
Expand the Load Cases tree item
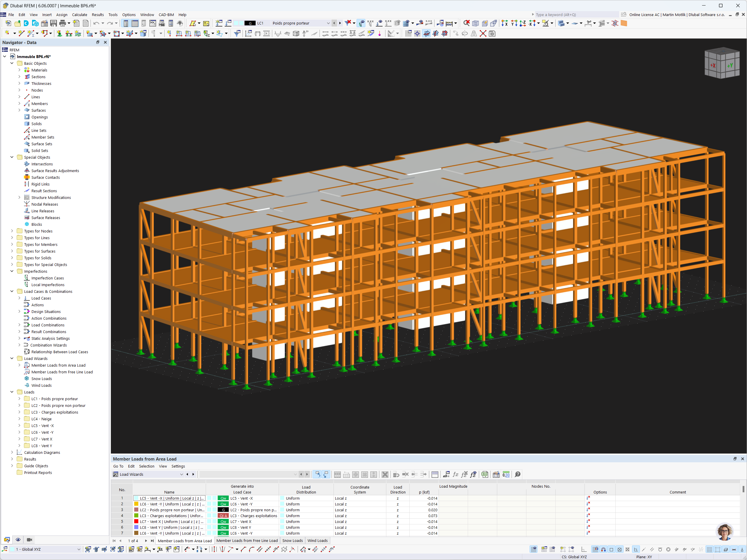19,298
